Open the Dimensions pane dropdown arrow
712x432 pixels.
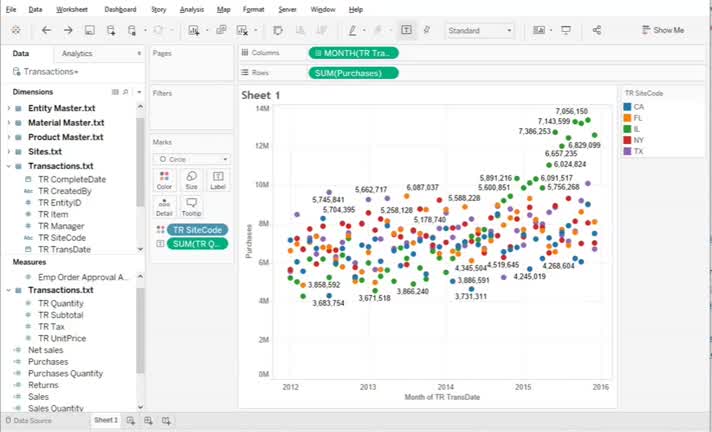click(x=139, y=92)
